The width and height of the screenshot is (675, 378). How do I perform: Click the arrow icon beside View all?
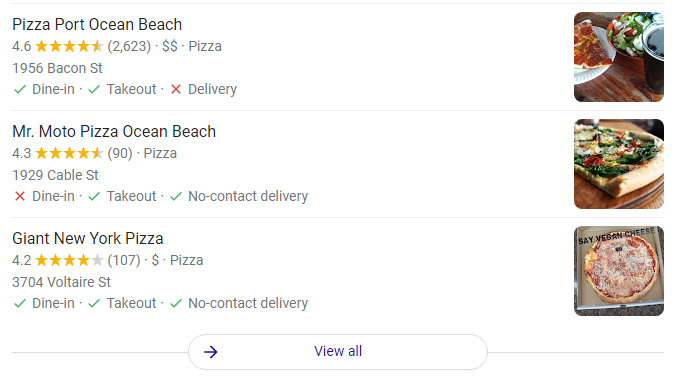[x=211, y=352]
